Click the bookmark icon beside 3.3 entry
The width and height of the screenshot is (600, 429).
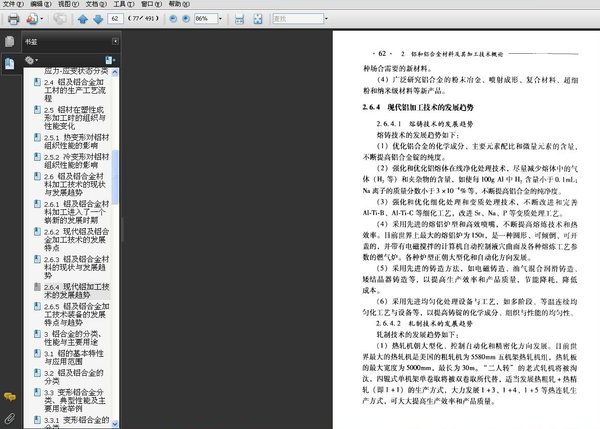coord(37,392)
